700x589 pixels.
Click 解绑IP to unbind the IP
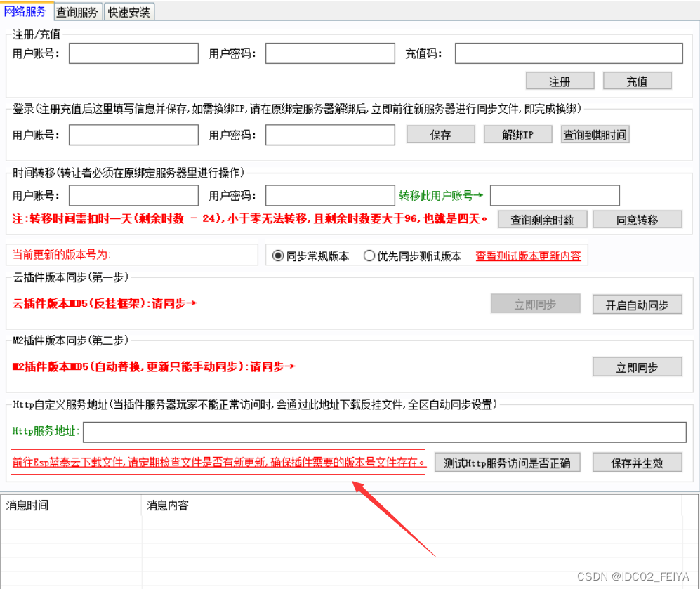point(517,134)
